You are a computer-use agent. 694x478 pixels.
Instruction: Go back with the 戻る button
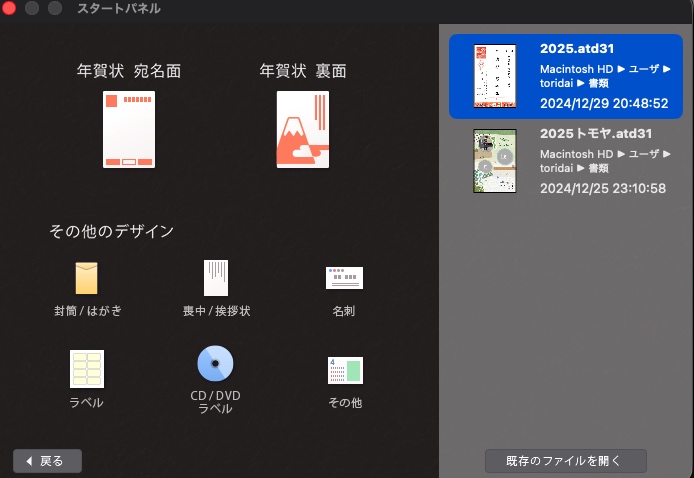tap(47, 461)
